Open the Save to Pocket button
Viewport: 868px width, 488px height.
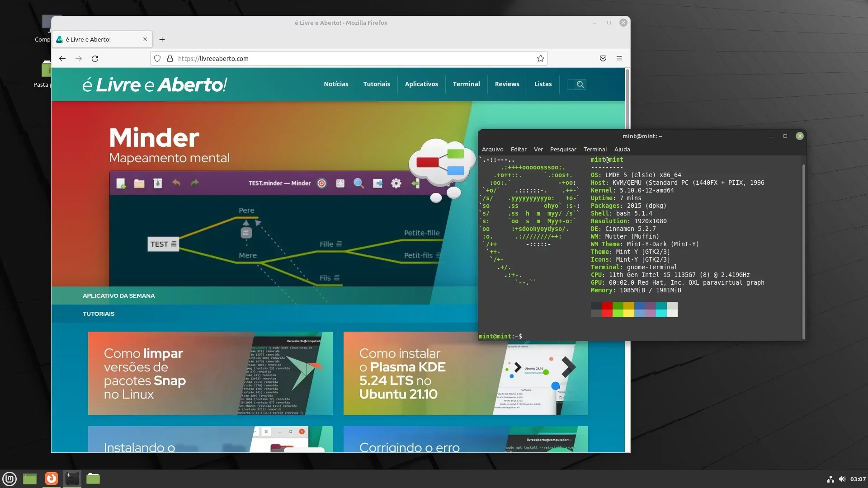point(603,59)
